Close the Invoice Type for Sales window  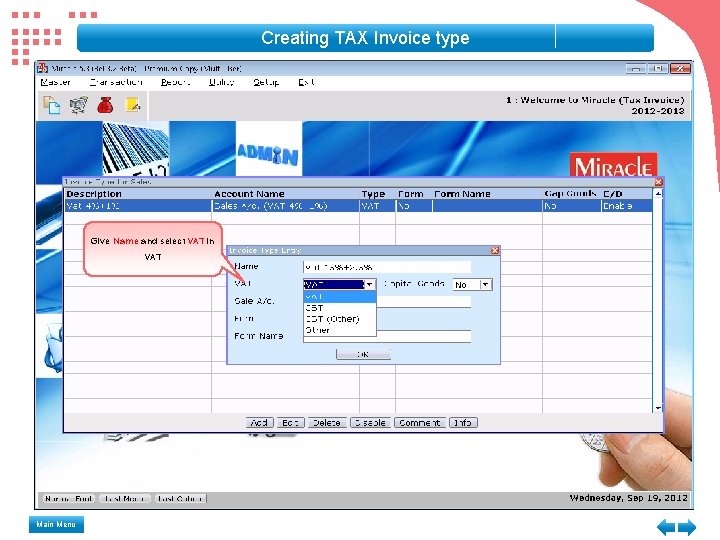click(658, 182)
